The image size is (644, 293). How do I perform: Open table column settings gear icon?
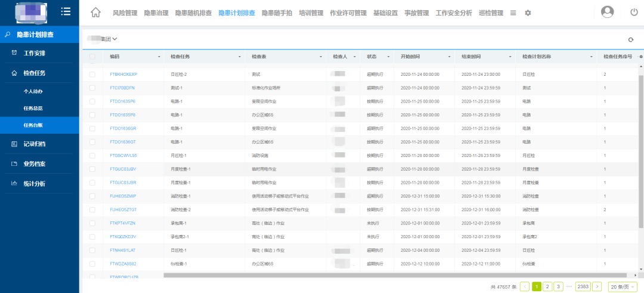640,57
